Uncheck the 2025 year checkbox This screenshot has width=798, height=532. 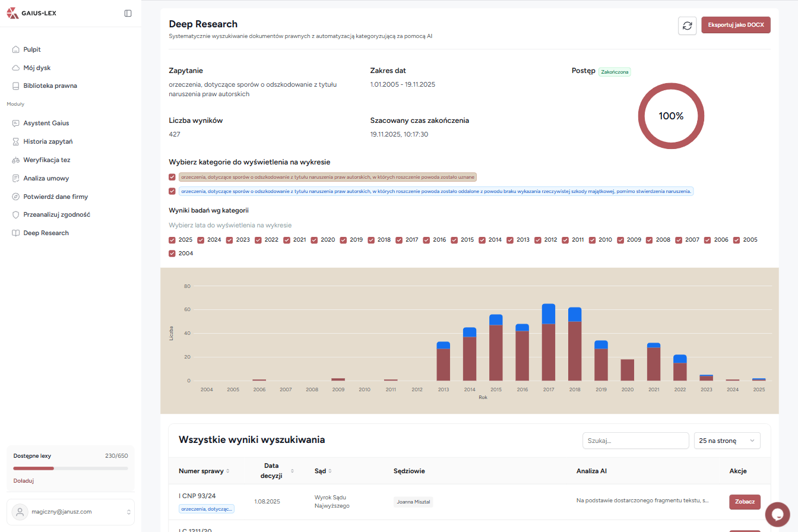pos(172,240)
